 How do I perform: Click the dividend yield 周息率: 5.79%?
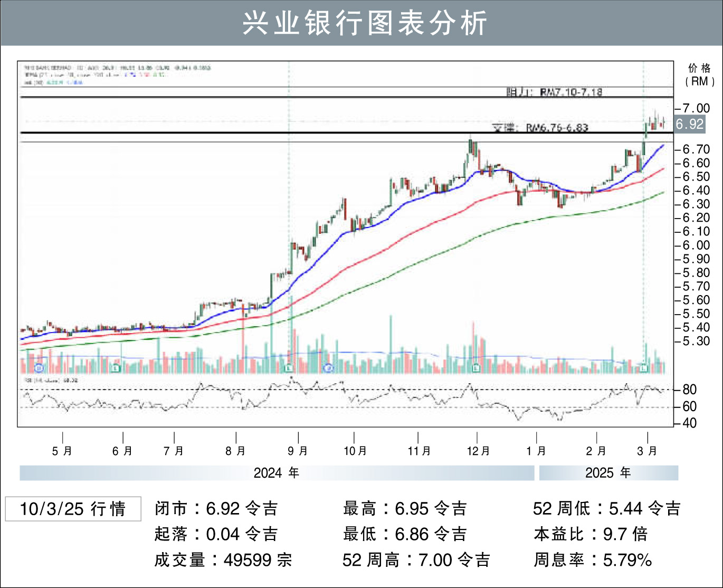(x=593, y=560)
